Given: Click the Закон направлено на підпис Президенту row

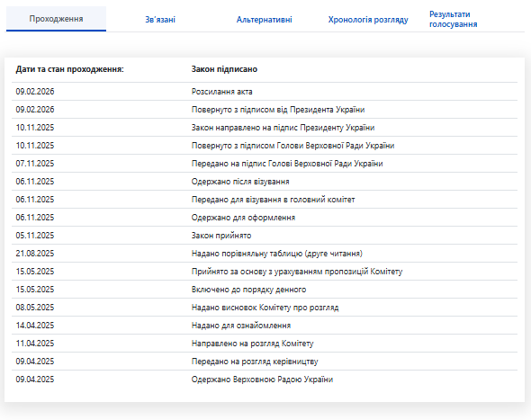Looking at the screenshot, I should (265, 127).
